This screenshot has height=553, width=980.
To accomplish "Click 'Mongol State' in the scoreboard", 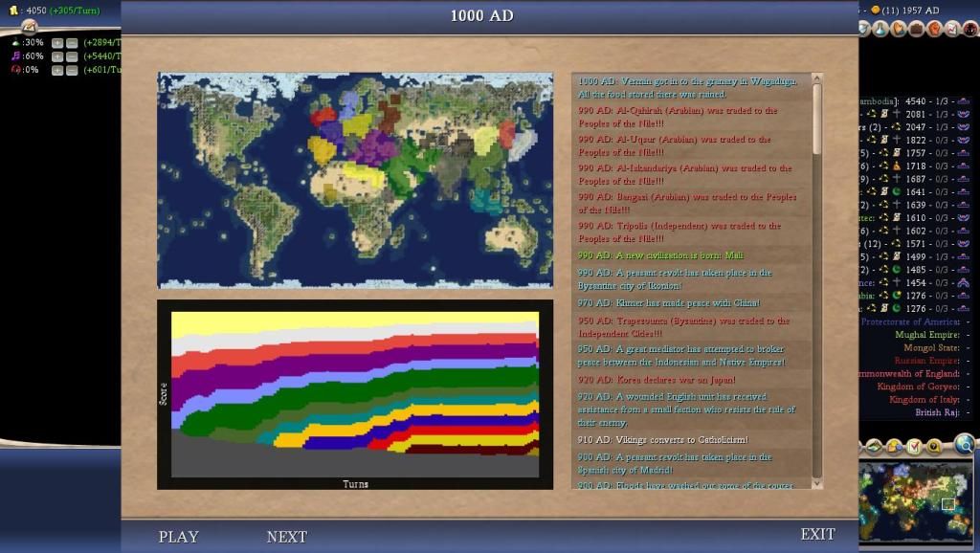I will pos(931,348).
